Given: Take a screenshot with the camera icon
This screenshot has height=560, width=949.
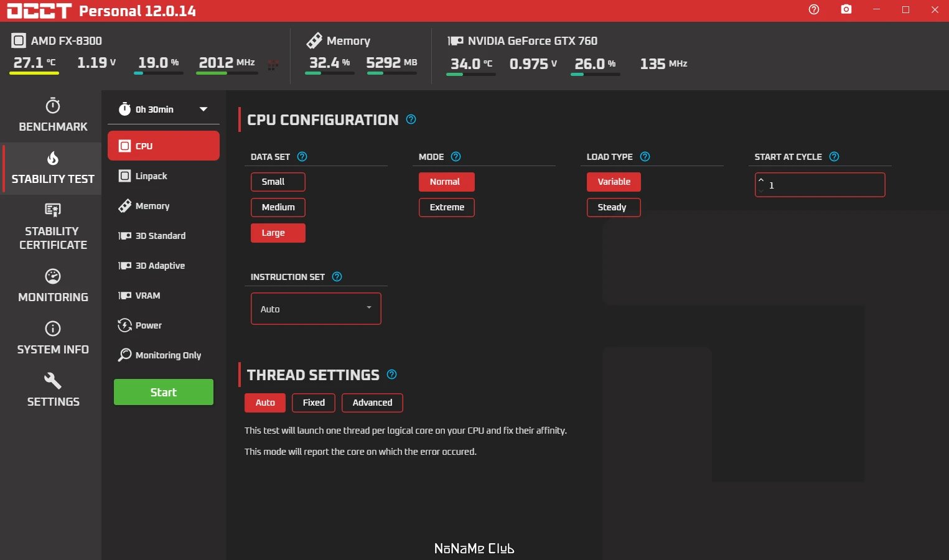Looking at the screenshot, I should click(x=846, y=9).
